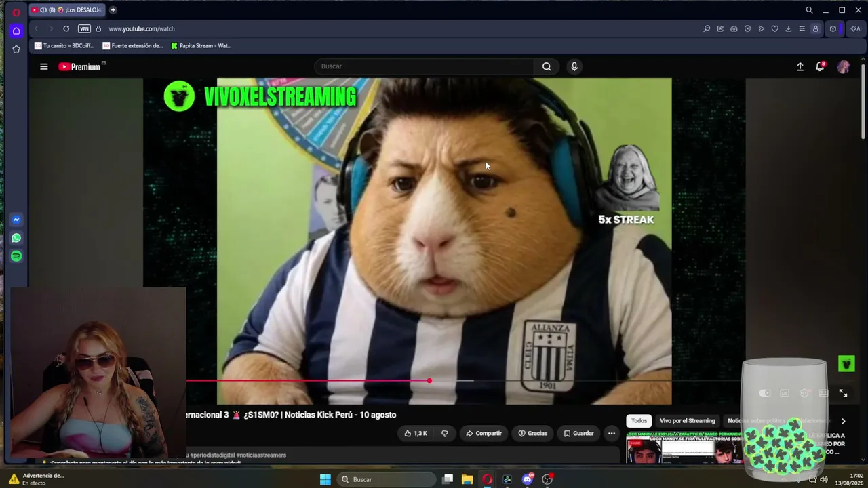868x488 pixels.
Task: Show more filter chips with right chevron
Action: click(x=844, y=421)
